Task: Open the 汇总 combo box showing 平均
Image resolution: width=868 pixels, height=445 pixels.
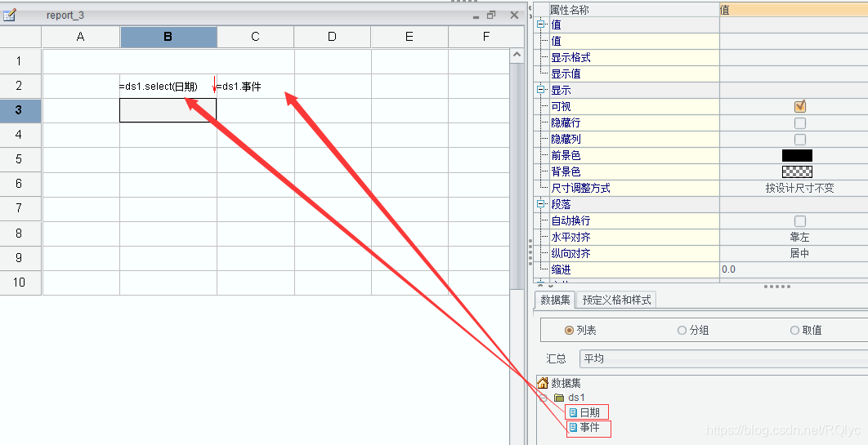Action: pyautogui.click(x=723, y=358)
